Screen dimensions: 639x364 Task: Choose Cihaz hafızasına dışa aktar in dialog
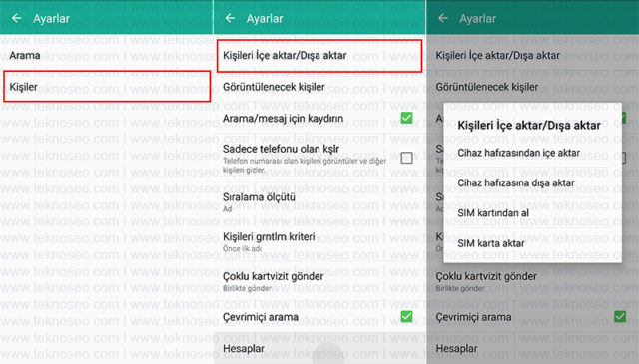[x=532, y=182]
